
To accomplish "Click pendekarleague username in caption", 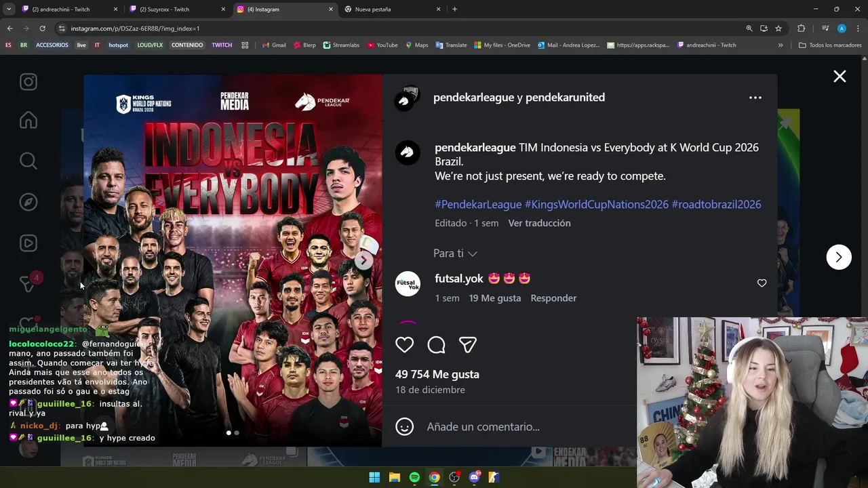I will 475,147.
